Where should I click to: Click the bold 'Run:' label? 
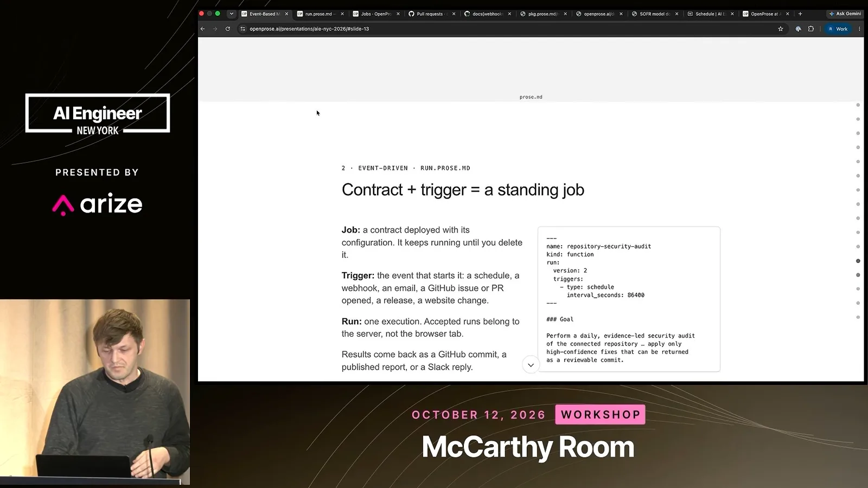click(352, 322)
